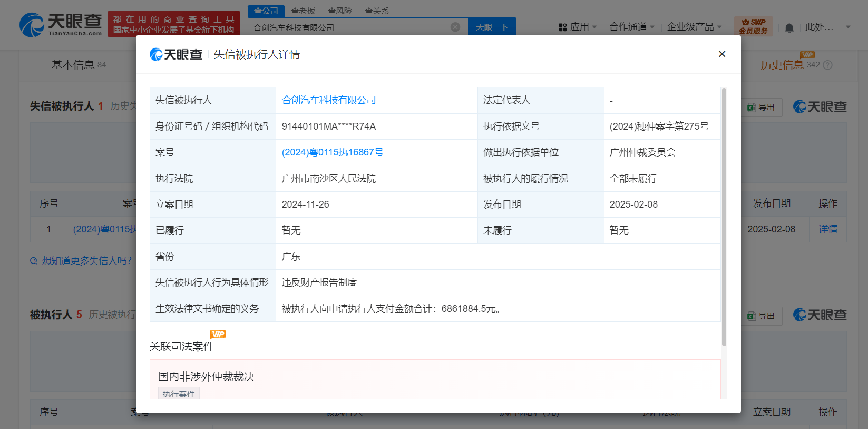Open the user account dropdown arrow

[x=848, y=27]
